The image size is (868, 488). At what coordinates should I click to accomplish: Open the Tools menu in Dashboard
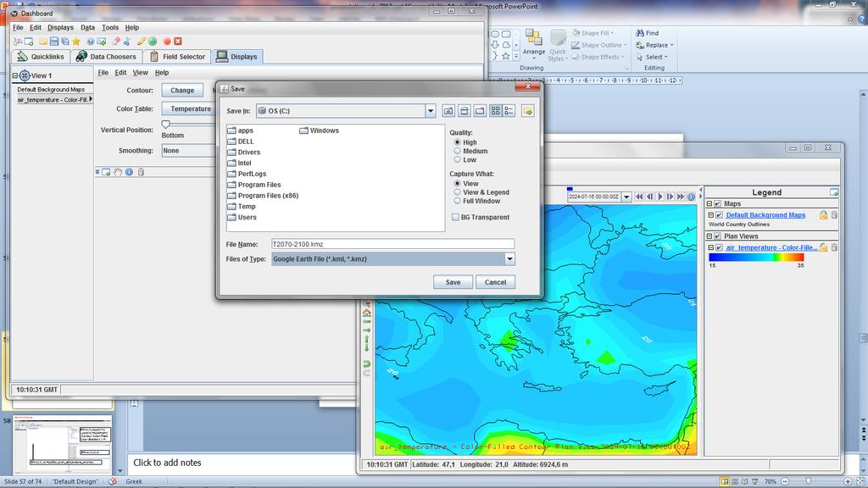tap(110, 28)
